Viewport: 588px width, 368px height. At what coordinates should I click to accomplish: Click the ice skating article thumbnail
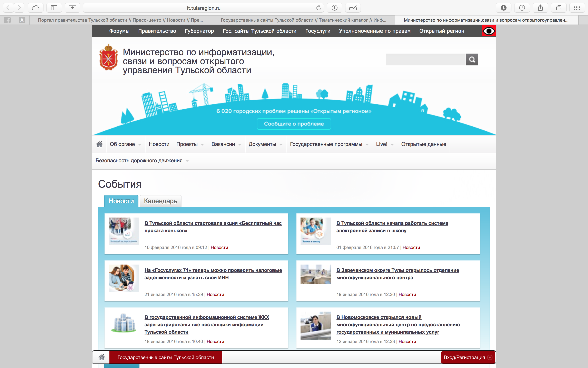124,231
